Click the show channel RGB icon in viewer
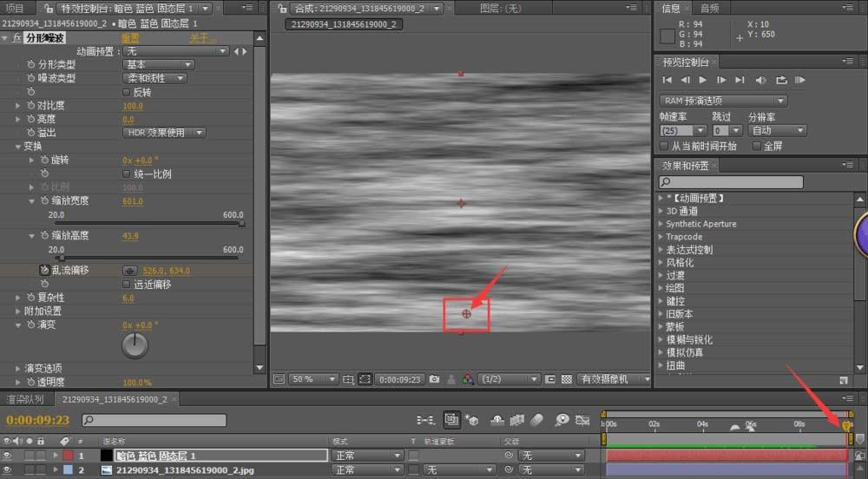Viewport: 868px width, 479px height. pyautogui.click(x=467, y=379)
